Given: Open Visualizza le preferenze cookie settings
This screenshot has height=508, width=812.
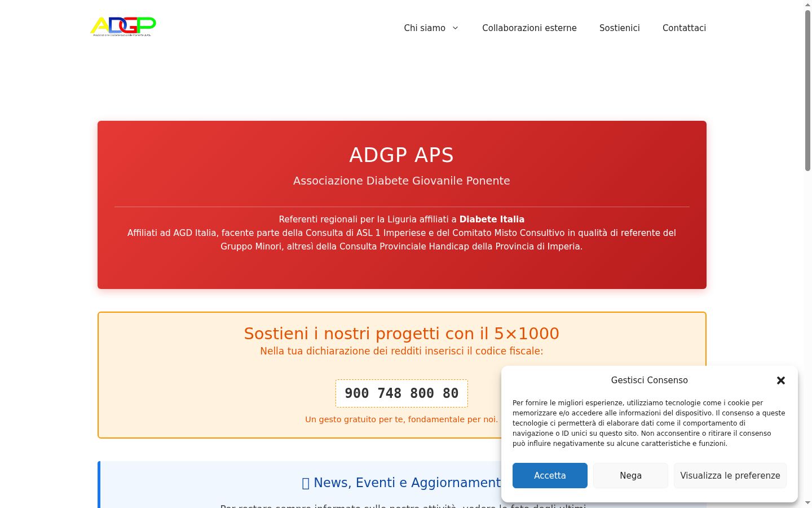Looking at the screenshot, I should (x=730, y=475).
